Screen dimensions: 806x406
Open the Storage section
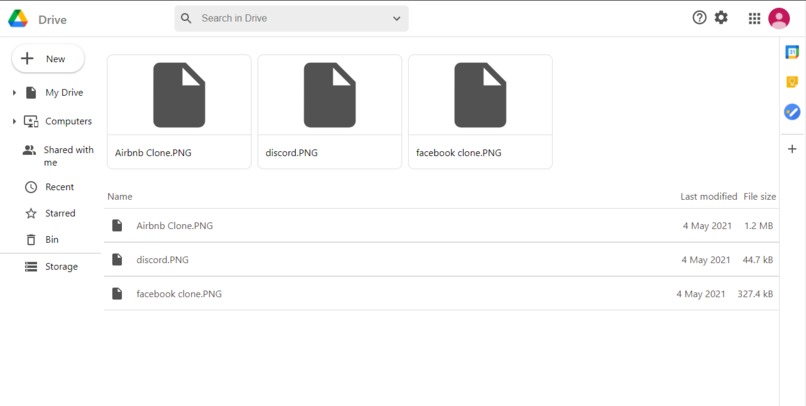[61, 267]
